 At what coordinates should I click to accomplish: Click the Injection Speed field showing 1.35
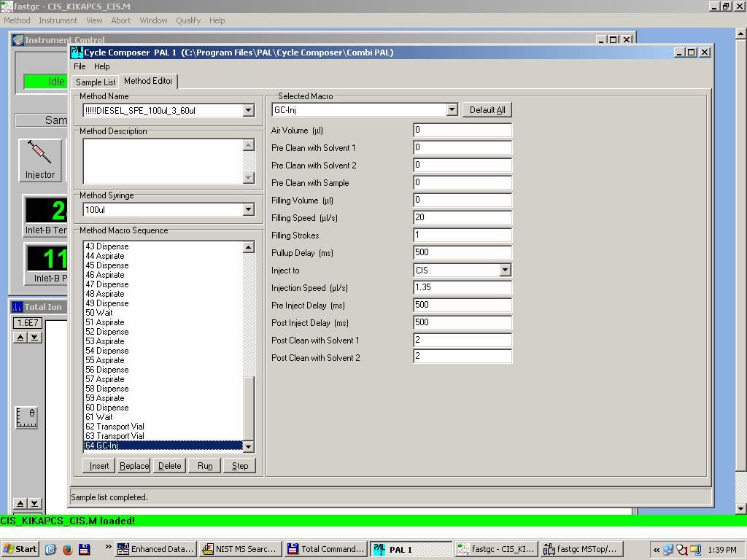[462, 287]
